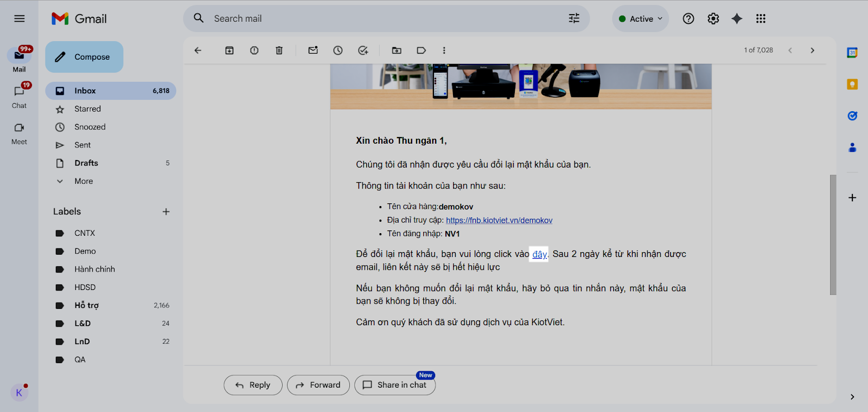Open the fnb.kiotviet.vn/demokov link

[499, 220]
